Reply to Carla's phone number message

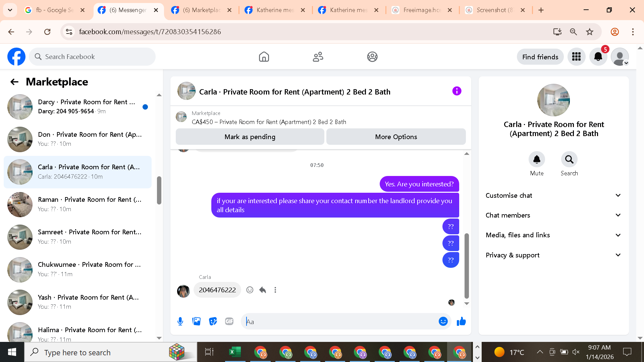coord(263,290)
